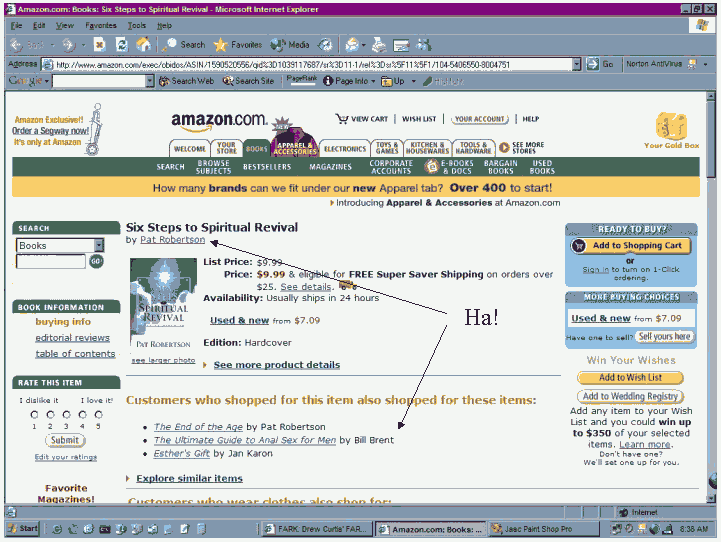Switch to the Electronics store tab
Screen dimensions: 721x542
pyautogui.click(x=344, y=149)
